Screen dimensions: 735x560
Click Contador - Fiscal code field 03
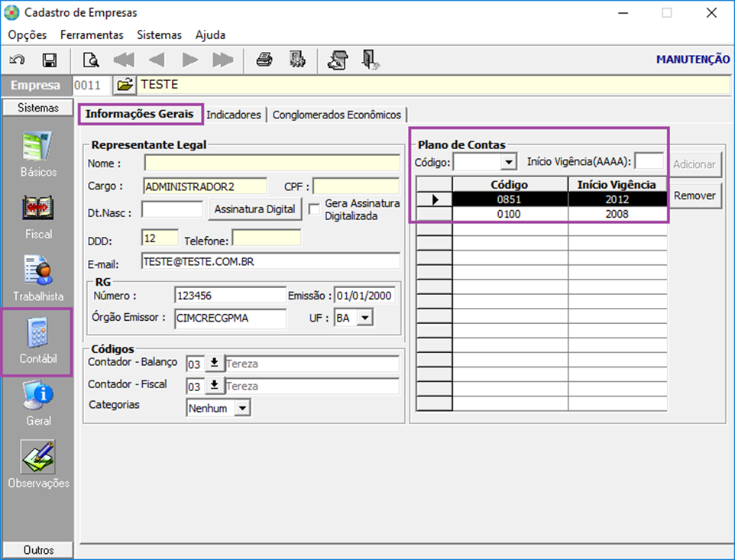pyautogui.click(x=195, y=386)
